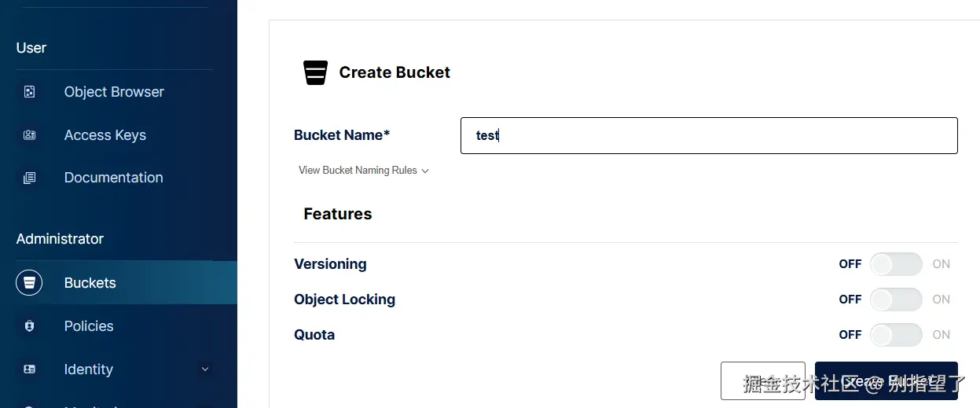The height and width of the screenshot is (408, 980).
Task: Click the Access Keys sidebar icon
Action: (30, 135)
